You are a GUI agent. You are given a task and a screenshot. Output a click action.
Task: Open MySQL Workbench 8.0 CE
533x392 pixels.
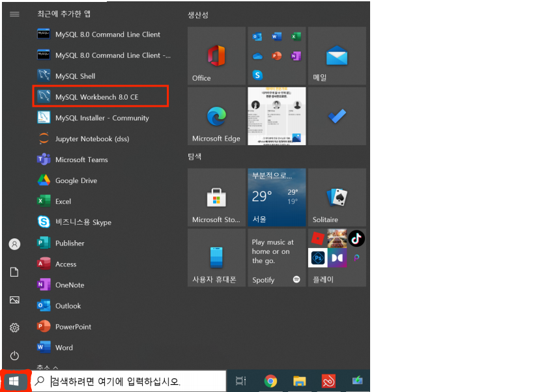[x=100, y=97]
